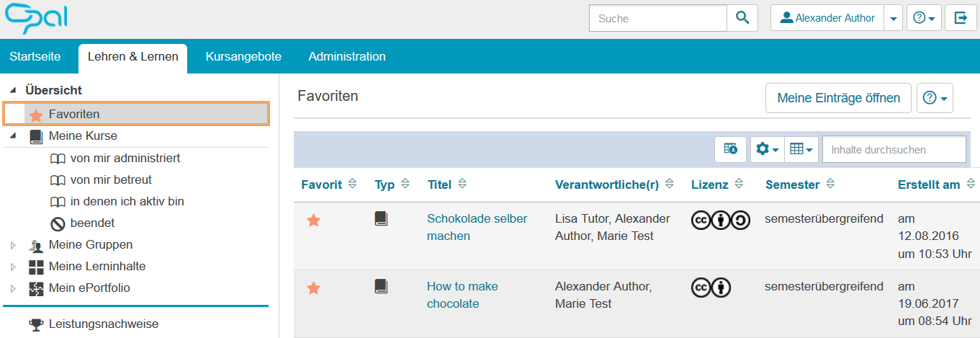Open the table column view icon menu

coord(801,149)
